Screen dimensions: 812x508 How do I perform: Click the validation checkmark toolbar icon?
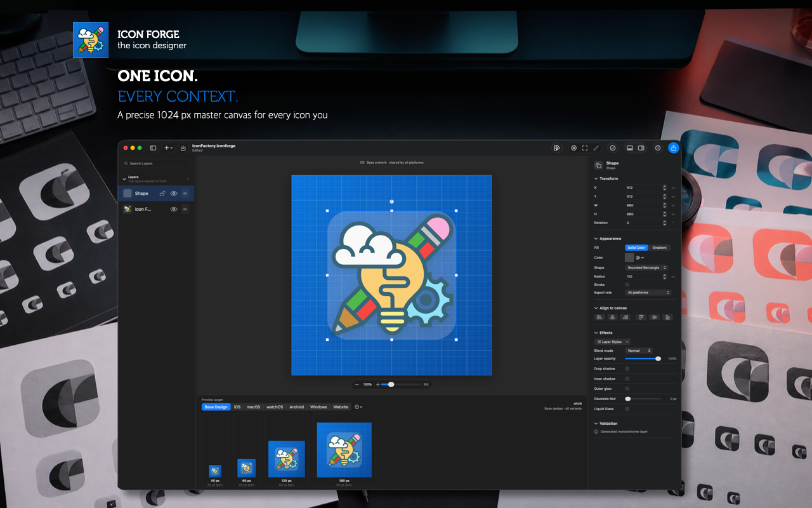coord(613,148)
